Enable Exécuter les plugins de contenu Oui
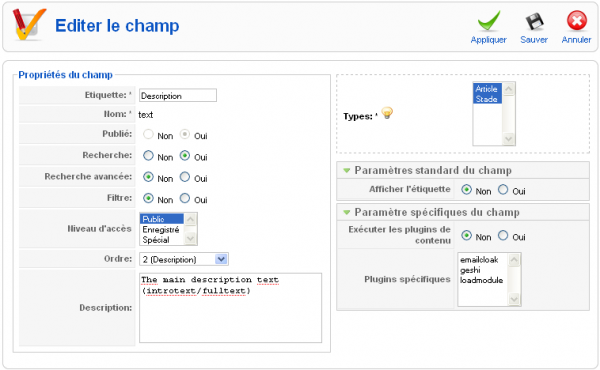 coord(503,235)
